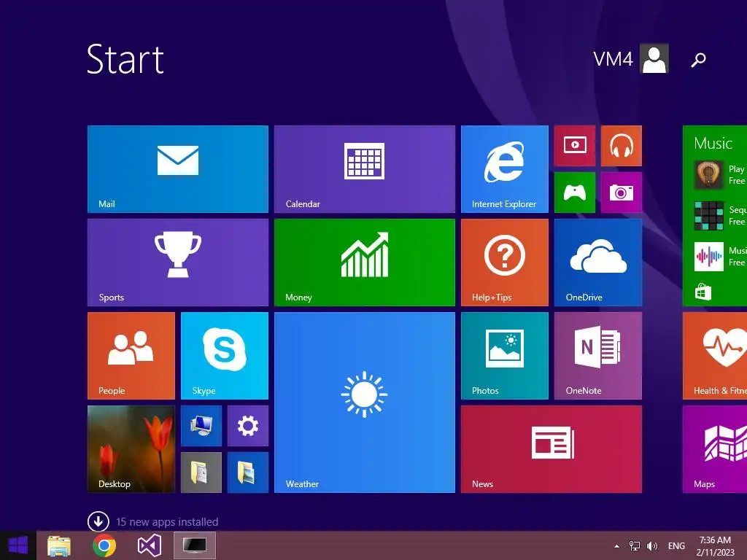Open the Health & Fitness tile
Screen dimensions: 747x560
click(x=715, y=356)
